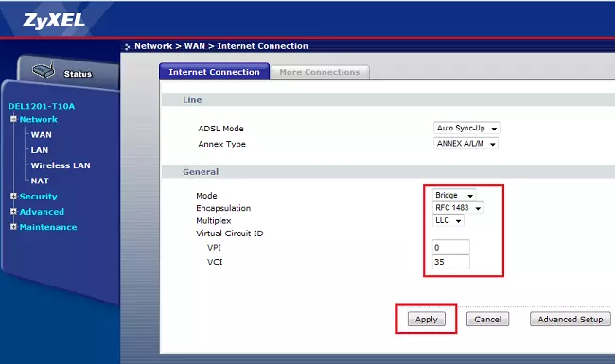Click the ZyXEL logo

pyautogui.click(x=54, y=21)
